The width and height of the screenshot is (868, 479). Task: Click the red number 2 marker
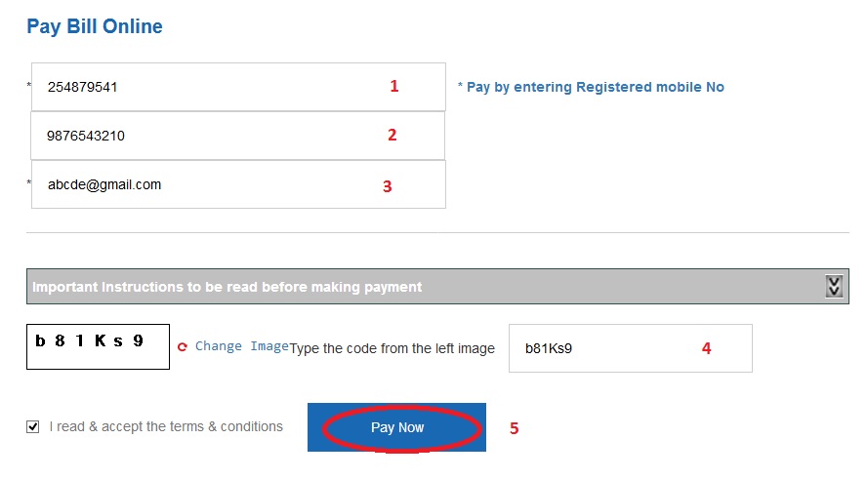coord(392,135)
